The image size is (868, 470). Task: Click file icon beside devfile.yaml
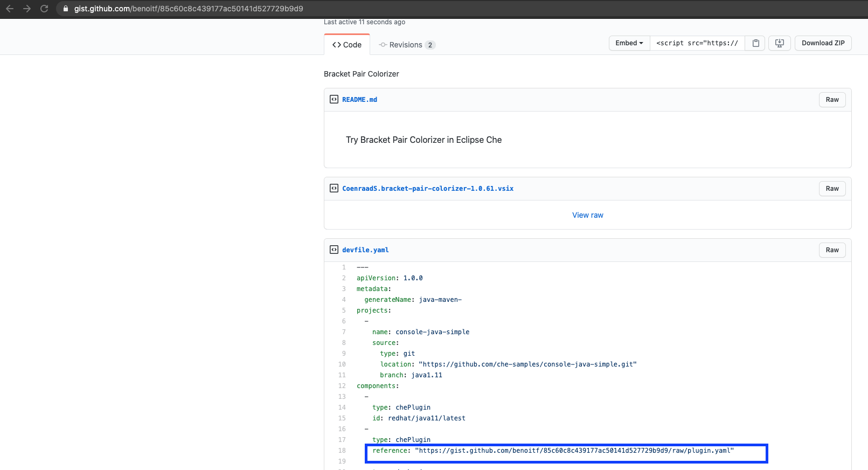coord(334,250)
